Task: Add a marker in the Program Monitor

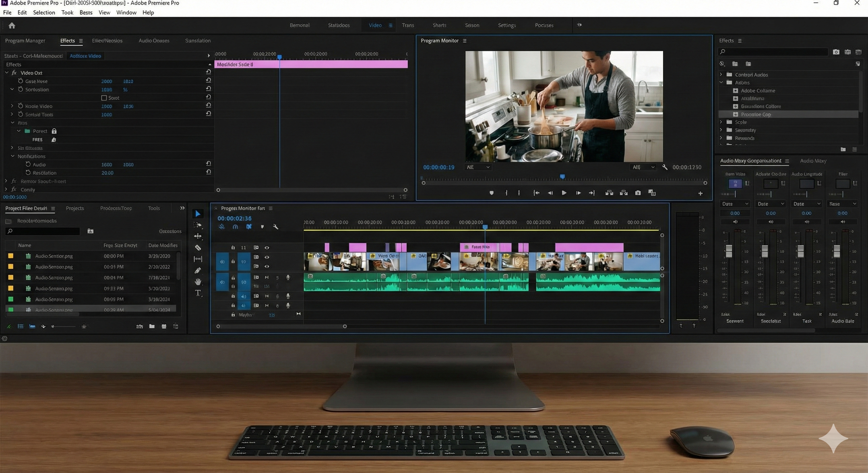Action: click(491, 193)
